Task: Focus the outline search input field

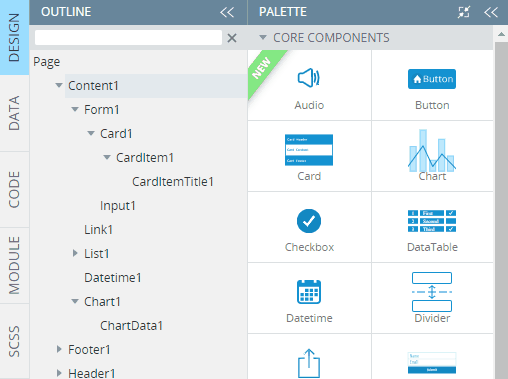Action: tap(128, 38)
